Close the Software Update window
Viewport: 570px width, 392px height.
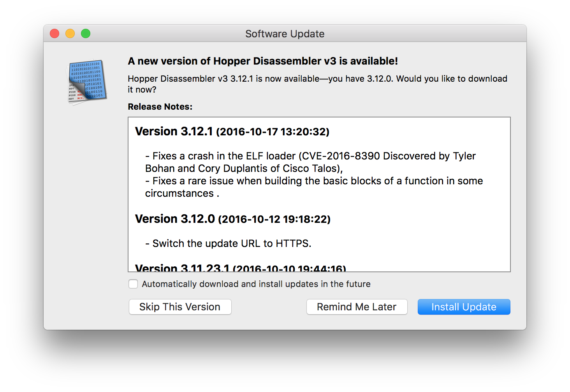click(55, 34)
